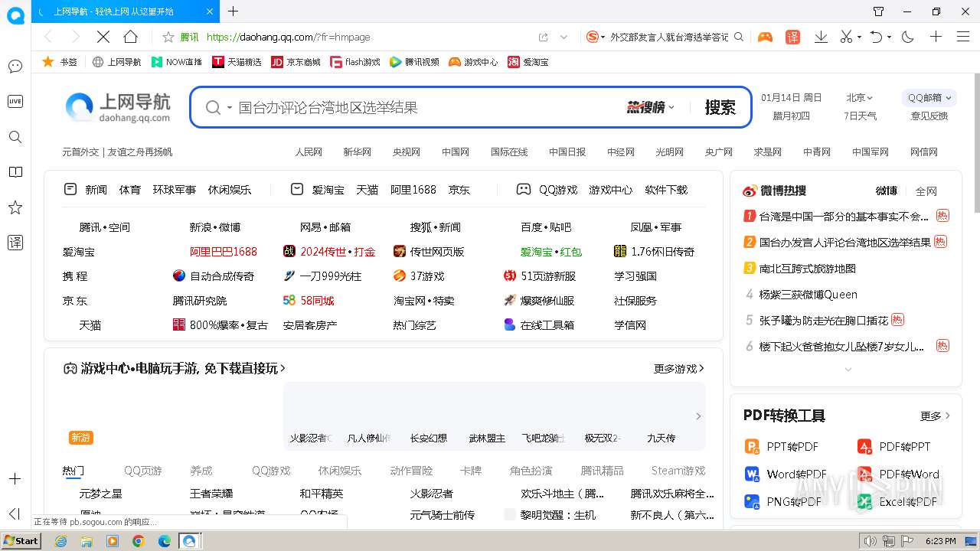
Task: Click the orange translate toolbar icon
Action: pyautogui.click(x=792, y=37)
